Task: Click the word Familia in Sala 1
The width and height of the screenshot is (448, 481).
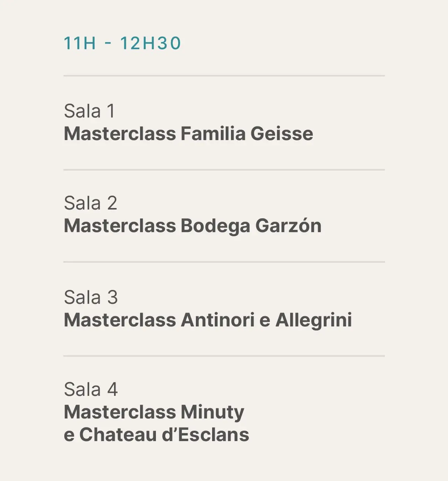Action: pos(213,134)
